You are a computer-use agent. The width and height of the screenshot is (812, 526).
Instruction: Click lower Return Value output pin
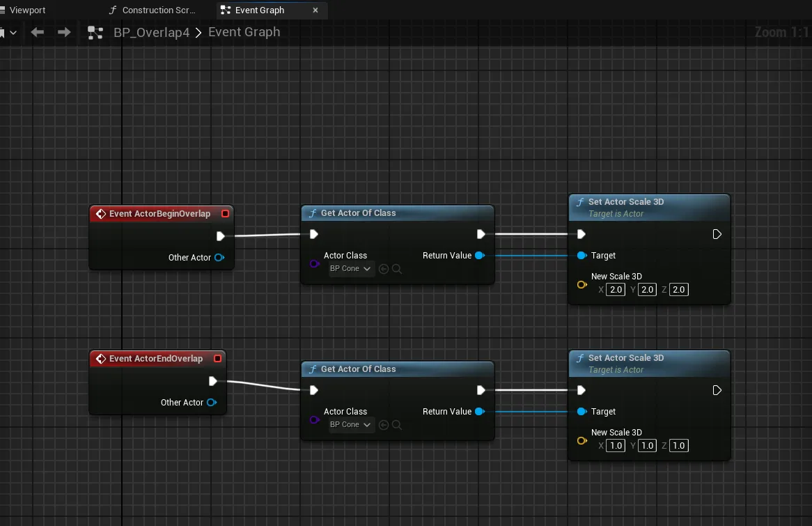tap(480, 412)
